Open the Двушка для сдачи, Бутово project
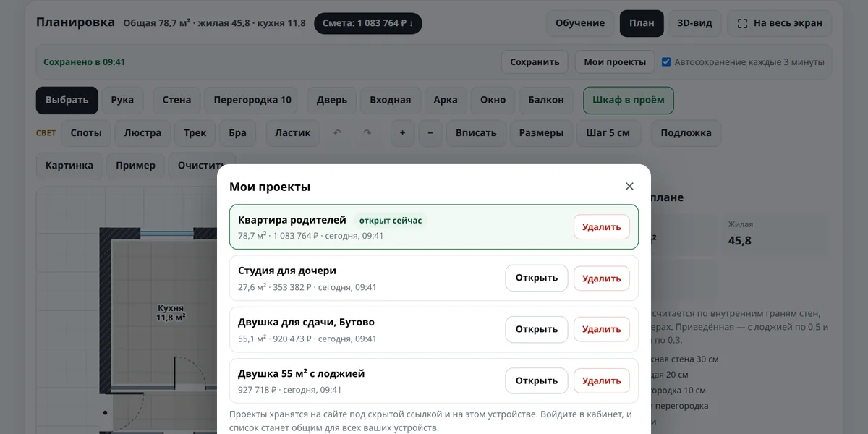 pos(537,330)
